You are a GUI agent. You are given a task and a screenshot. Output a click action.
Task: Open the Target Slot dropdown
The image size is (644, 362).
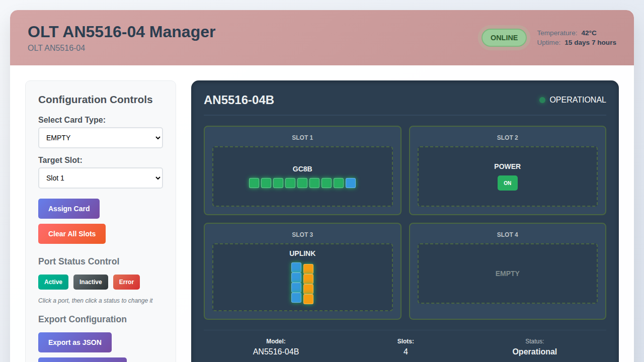click(100, 178)
